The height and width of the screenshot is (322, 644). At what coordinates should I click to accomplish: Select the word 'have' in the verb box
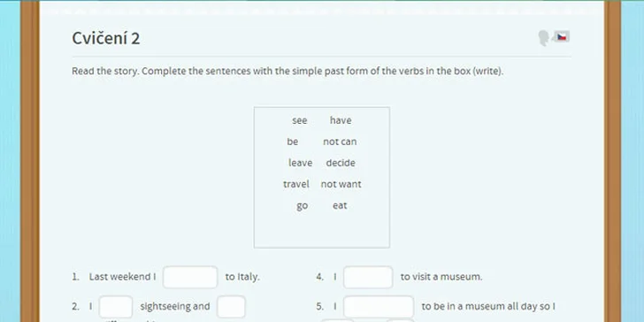coord(341,120)
